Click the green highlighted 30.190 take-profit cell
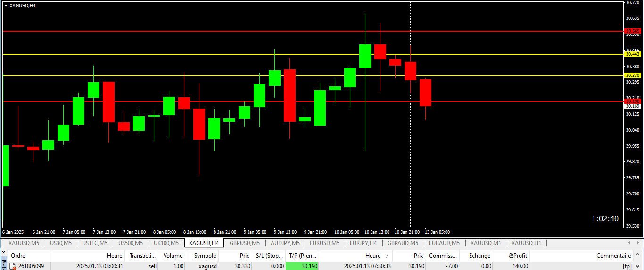 (x=302, y=266)
